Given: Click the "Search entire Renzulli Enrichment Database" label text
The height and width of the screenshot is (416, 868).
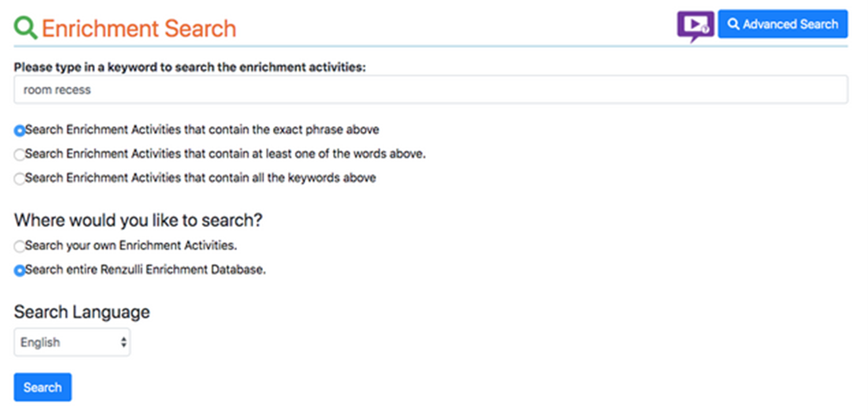Looking at the screenshot, I should [x=145, y=269].
